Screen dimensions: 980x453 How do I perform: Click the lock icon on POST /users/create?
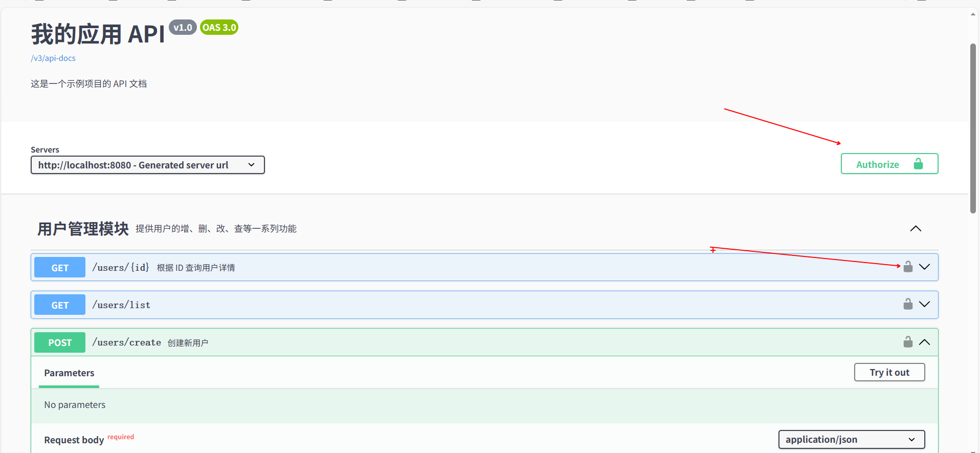[908, 342]
